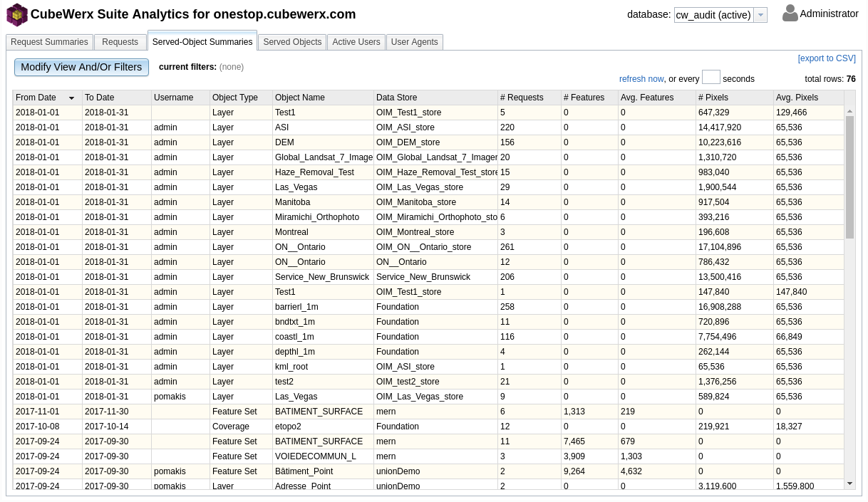The width and height of the screenshot is (868, 502).
Task: Click the Administrator user avatar icon
Action: point(790,14)
